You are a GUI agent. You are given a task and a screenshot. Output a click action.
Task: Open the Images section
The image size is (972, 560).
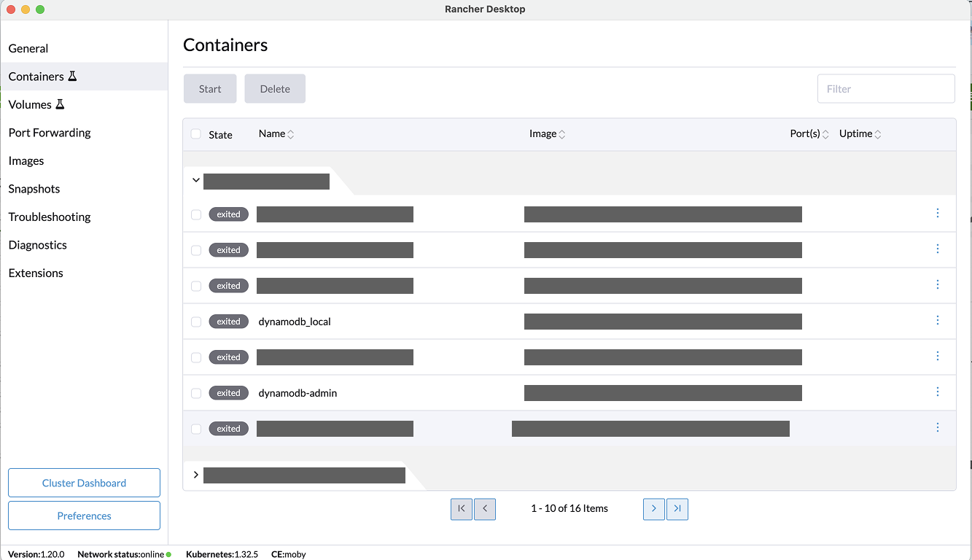click(84, 160)
